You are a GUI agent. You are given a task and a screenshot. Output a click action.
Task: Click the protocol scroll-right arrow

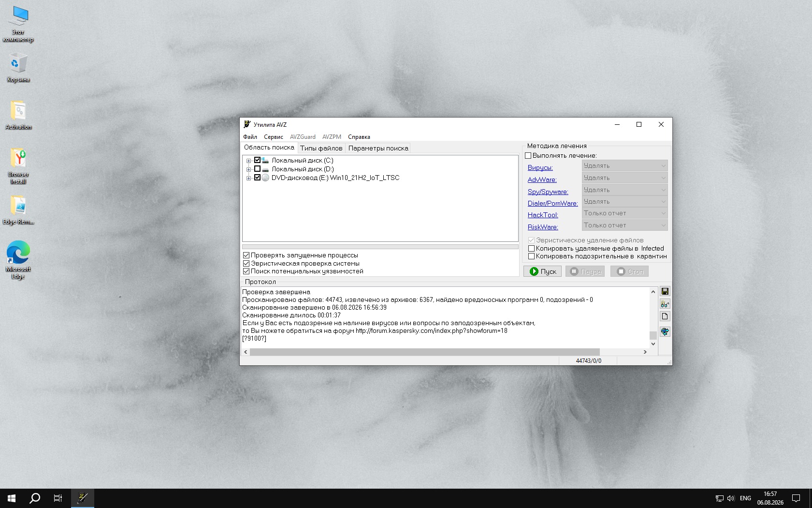coord(645,352)
